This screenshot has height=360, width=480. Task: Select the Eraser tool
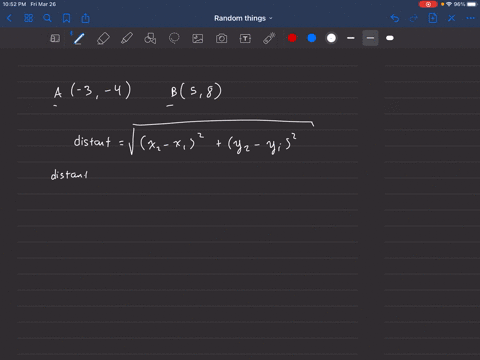[x=103, y=38]
